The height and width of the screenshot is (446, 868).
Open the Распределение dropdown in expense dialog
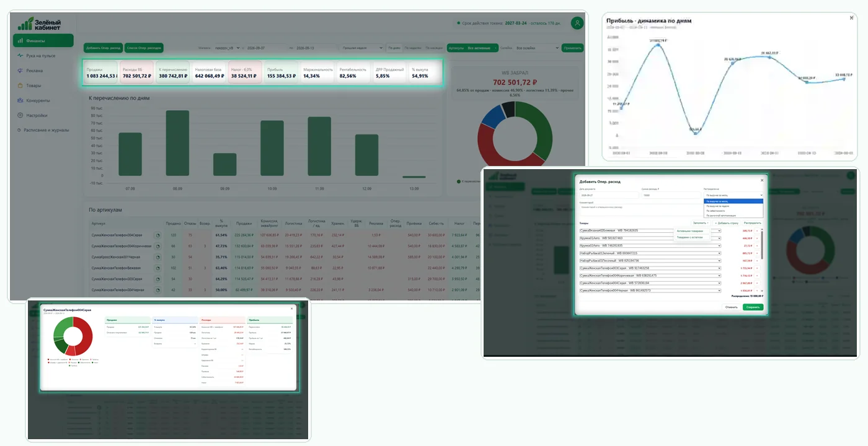pos(733,195)
